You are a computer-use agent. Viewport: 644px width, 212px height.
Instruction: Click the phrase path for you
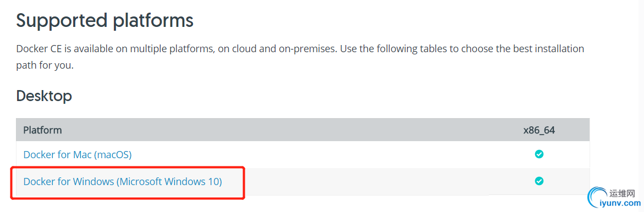(x=45, y=65)
